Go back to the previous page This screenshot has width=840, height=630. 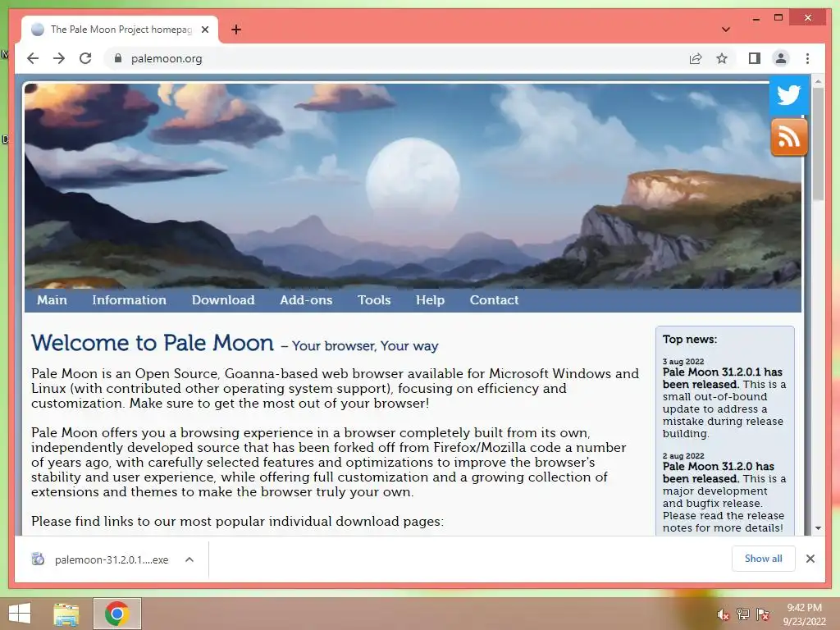(33, 58)
